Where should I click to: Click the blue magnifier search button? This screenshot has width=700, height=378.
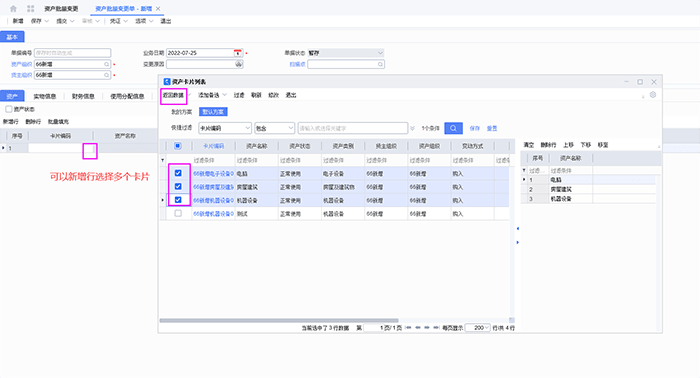(453, 128)
